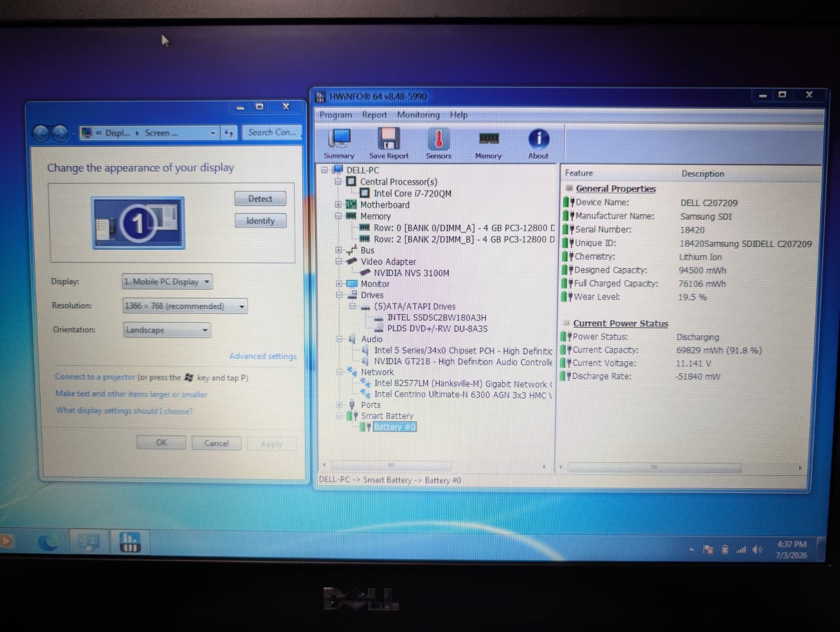Image resolution: width=840 pixels, height=632 pixels.
Task: Open Advanced settings link
Action: pyautogui.click(x=263, y=356)
